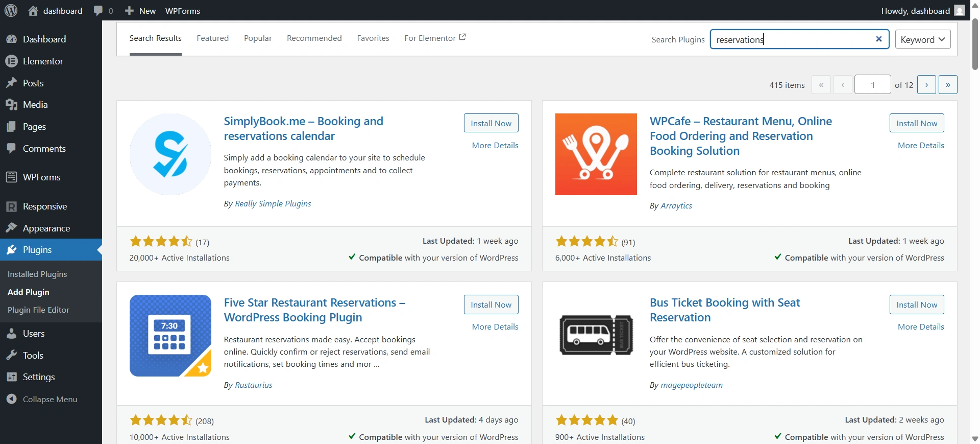
Task: Open WPCafe plugin title link
Action: (x=741, y=136)
